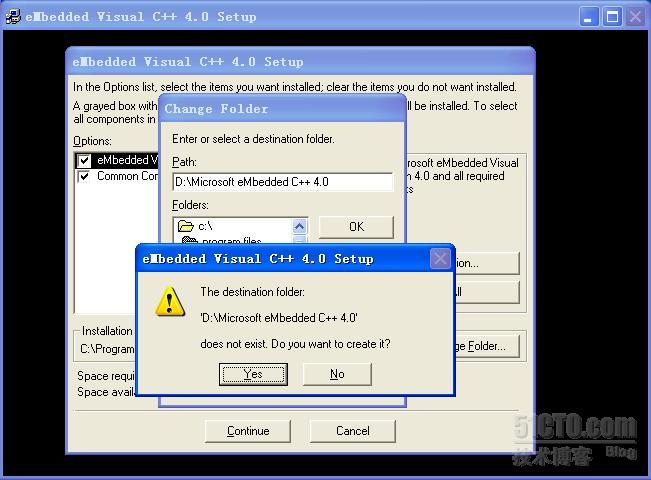Toggle the eMbedded Visual C++ checkbox

[x=84, y=160]
